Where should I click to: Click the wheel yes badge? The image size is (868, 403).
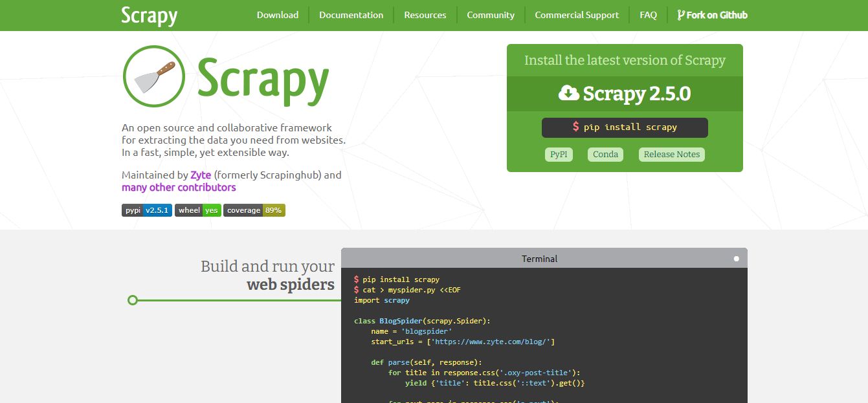[x=198, y=210]
